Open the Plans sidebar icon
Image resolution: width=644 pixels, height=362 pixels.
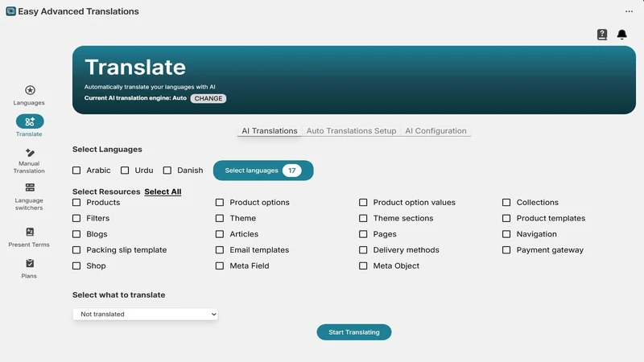coord(30,264)
